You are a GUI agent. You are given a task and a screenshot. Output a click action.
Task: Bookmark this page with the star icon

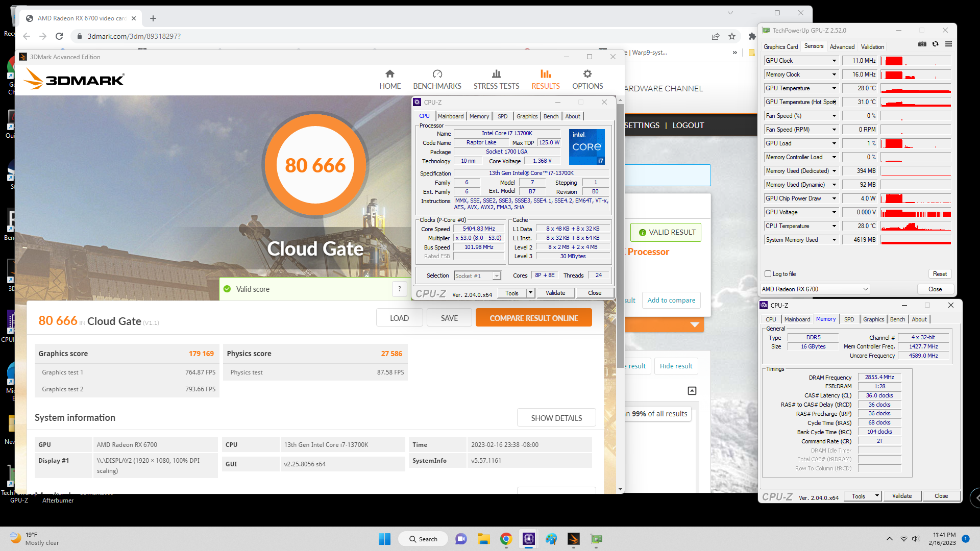732,36
